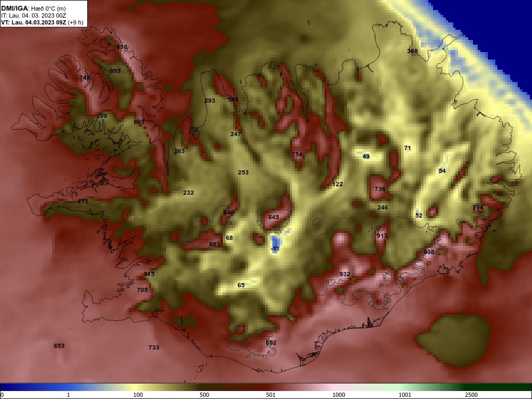532x399 pixels.
Task: Click the map value 122
Action: tap(337, 184)
